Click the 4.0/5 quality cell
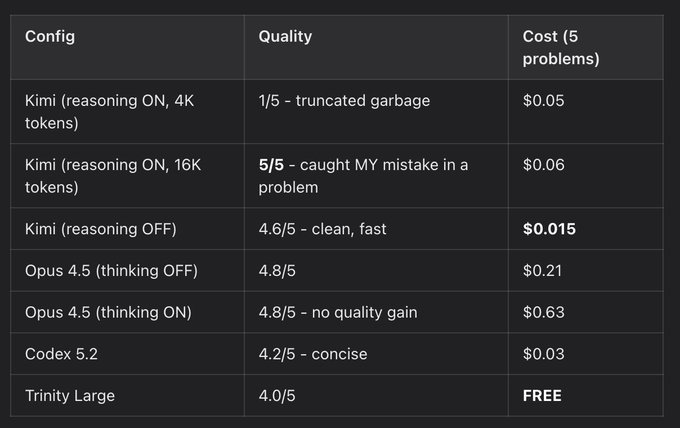Image resolution: width=680 pixels, height=428 pixels. click(279, 395)
